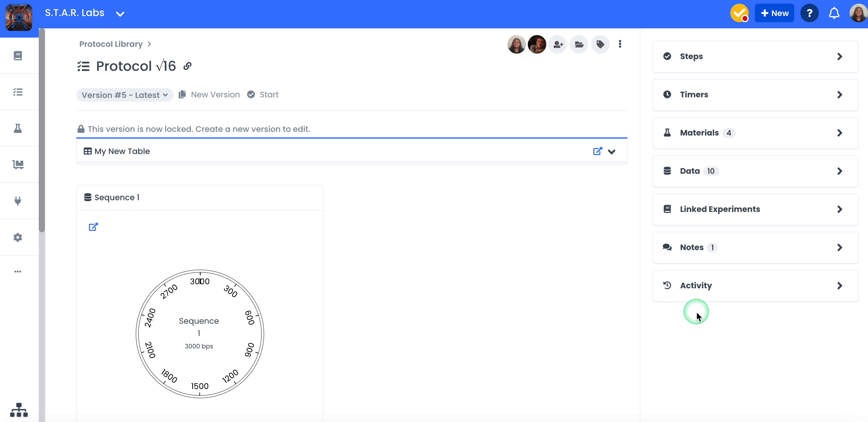Open the Notebook icon in the sidebar

(18, 55)
